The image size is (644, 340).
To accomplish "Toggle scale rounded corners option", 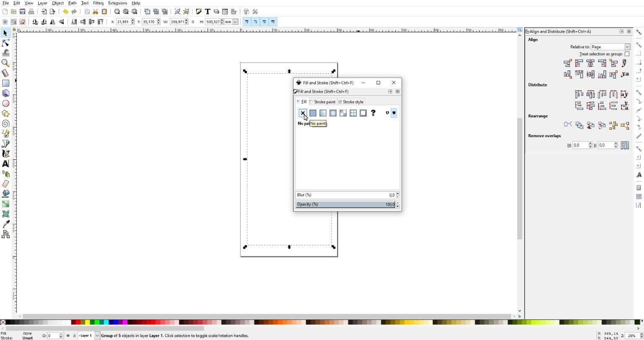I will 255,22.
